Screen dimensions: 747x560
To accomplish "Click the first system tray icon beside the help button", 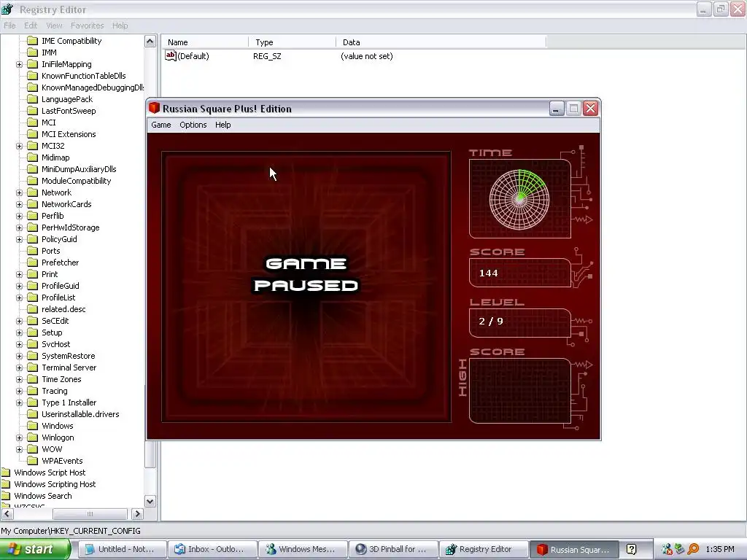I will pos(667,550).
